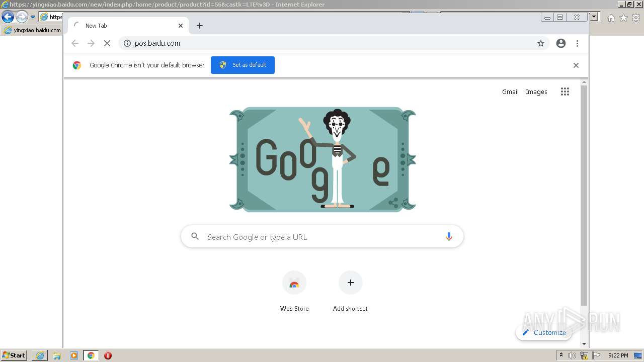Open the Web Store shortcut
This screenshot has height=362, width=644.
294,292
